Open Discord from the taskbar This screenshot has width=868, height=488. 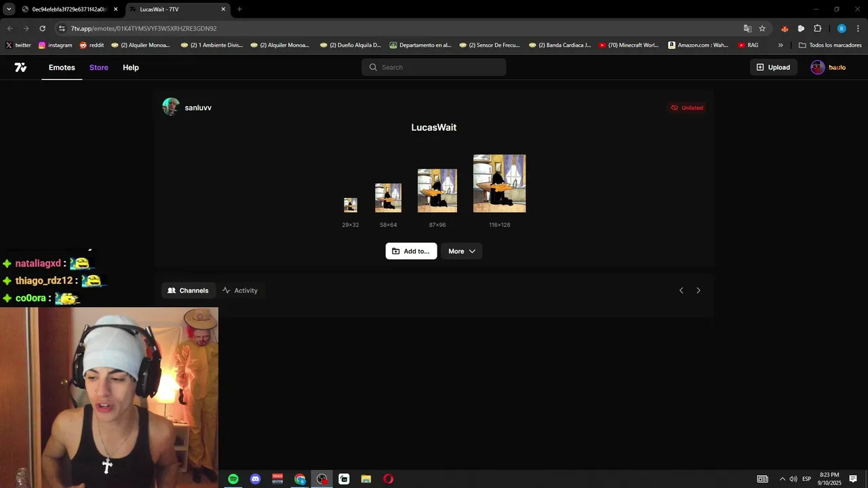(256, 479)
